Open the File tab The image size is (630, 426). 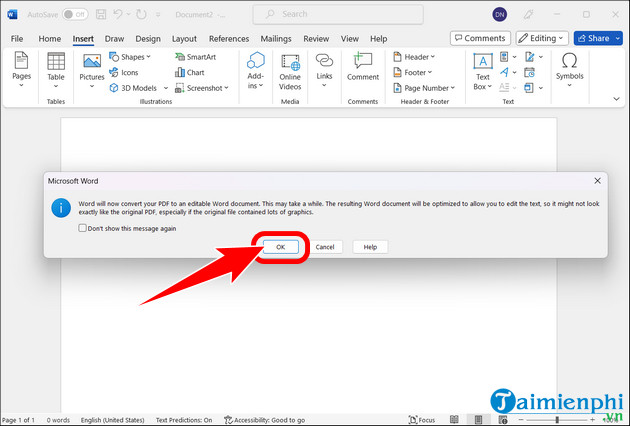click(x=17, y=39)
